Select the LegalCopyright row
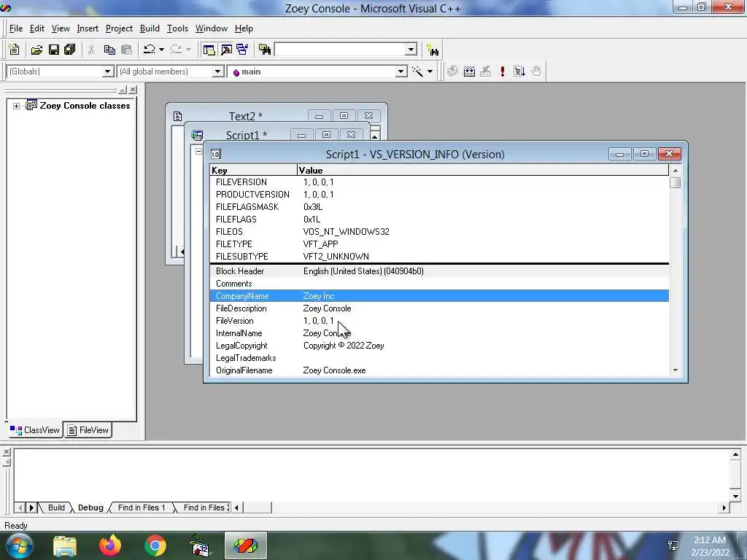The image size is (747, 560). (439, 345)
